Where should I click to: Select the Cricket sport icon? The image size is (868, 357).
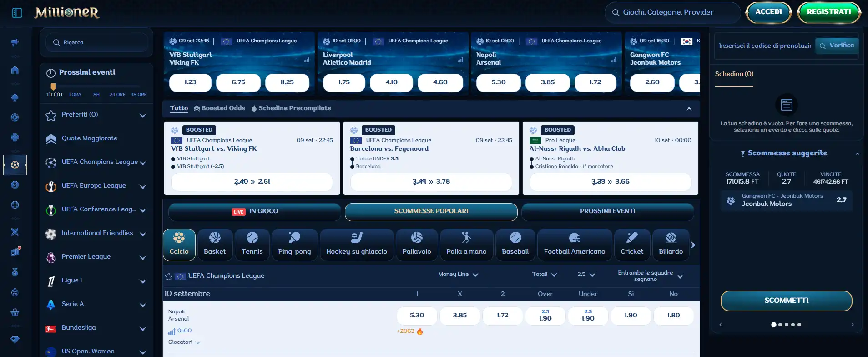pyautogui.click(x=632, y=245)
